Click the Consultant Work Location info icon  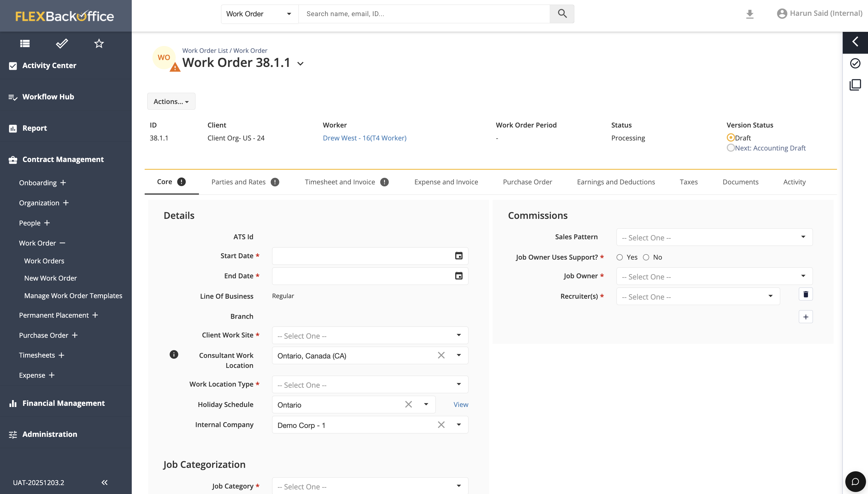(x=174, y=354)
